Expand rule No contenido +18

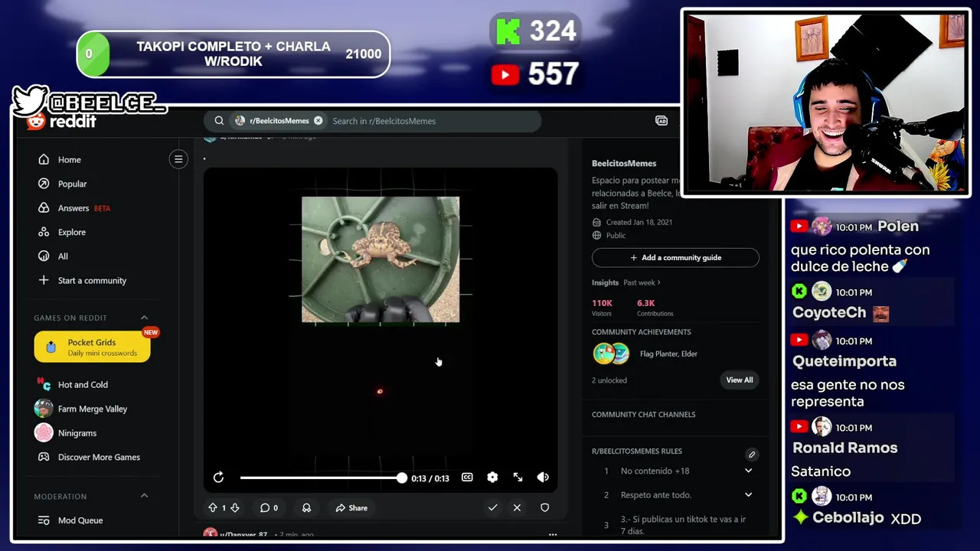click(x=748, y=471)
